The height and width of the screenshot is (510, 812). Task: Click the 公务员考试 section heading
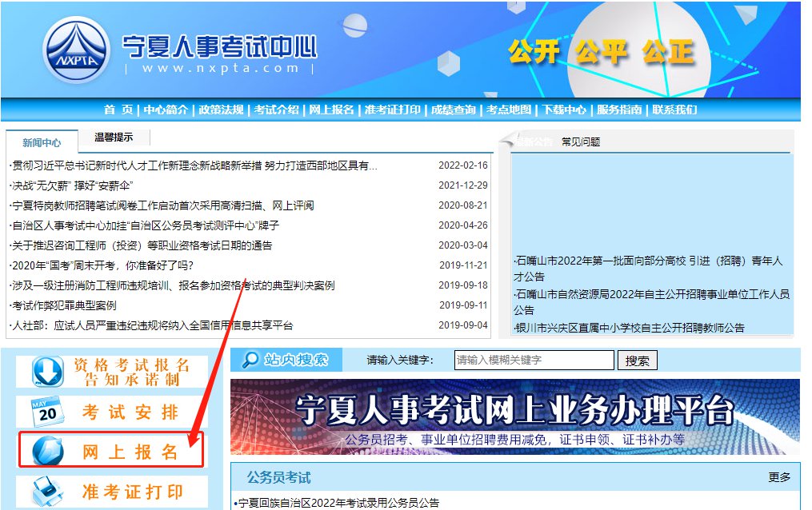click(278, 477)
